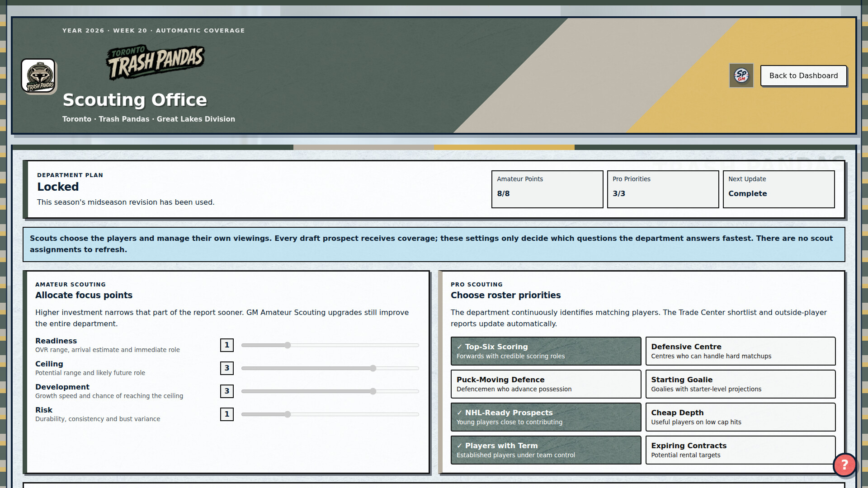This screenshot has height=488, width=868.
Task: Adjust the Readiness focus slider
Action: coord(330,345)
